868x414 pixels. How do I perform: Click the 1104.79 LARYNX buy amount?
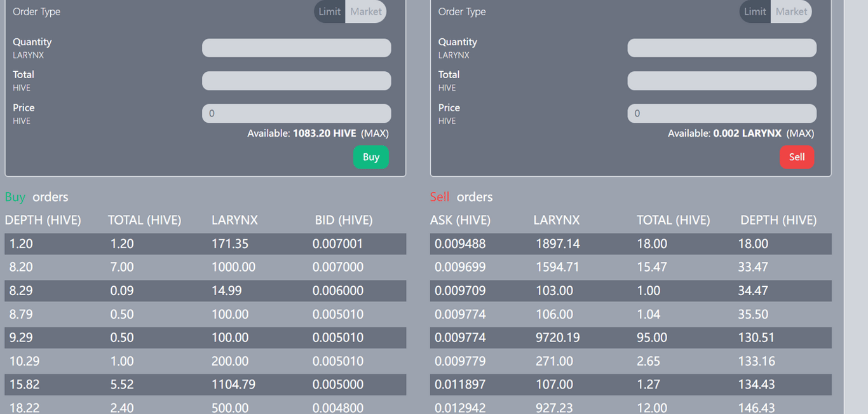click(233, 385)
